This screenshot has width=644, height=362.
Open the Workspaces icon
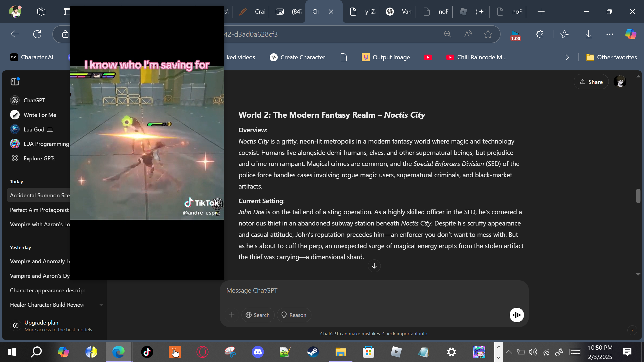[41, 12]
